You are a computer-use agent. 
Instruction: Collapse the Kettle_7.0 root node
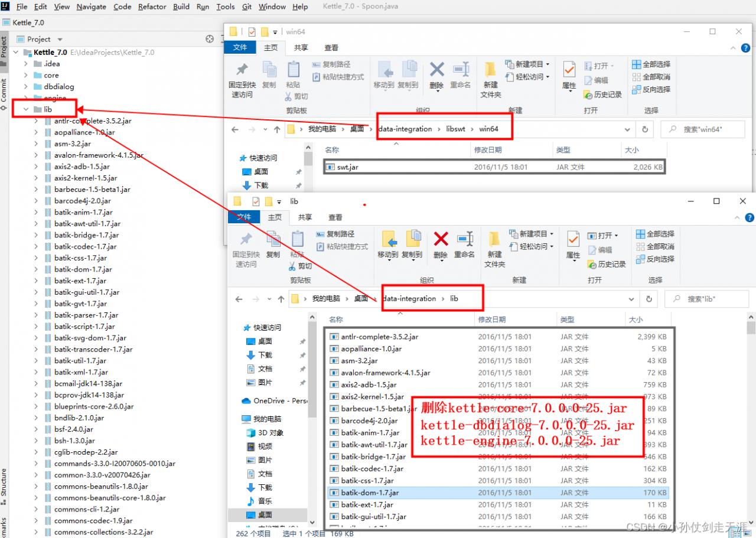16,52
